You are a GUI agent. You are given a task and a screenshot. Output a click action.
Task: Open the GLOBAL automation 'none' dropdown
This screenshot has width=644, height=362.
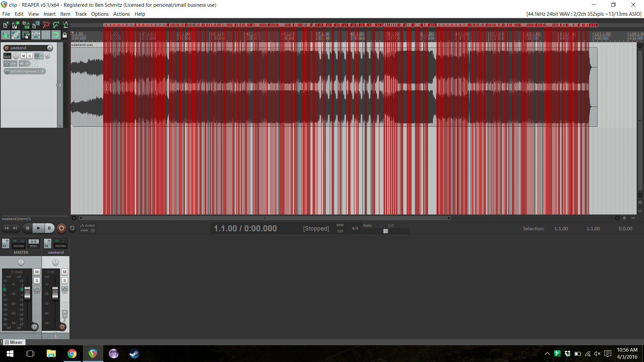[x=93, y=231]
